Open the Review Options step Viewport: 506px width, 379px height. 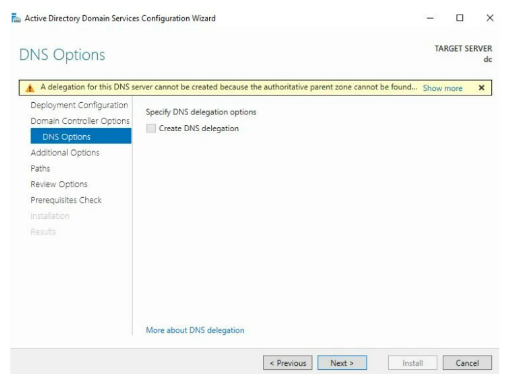point(59,184)
